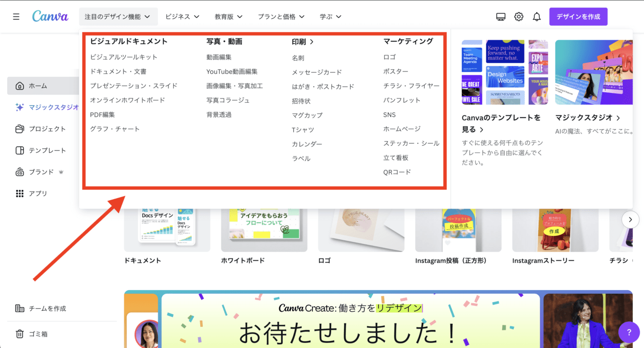The width and height of the screenshot is (644, 348).
Task: Expand the プランと価格 dropdown
Action: point(281,17)
